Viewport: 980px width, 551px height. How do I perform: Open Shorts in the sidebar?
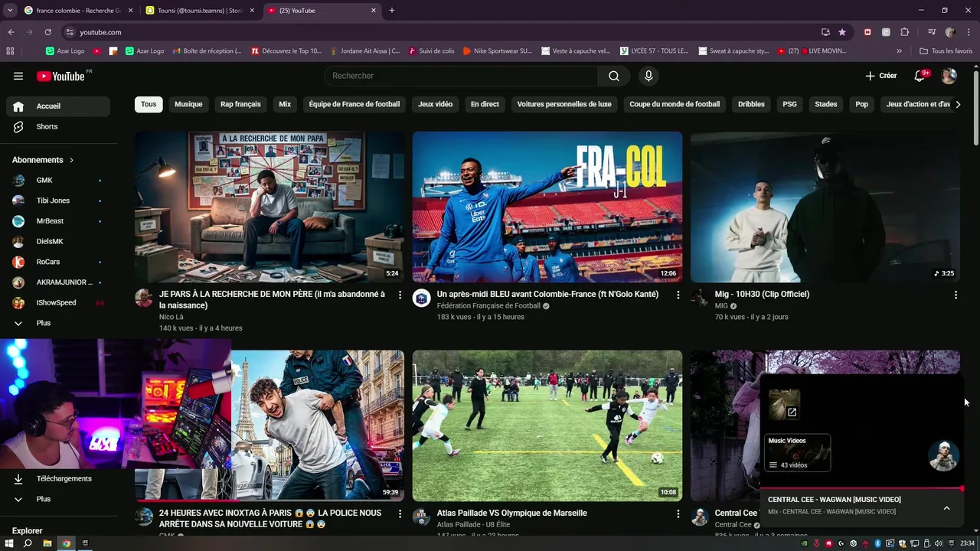pyautogui.click(x=58, y=126)
